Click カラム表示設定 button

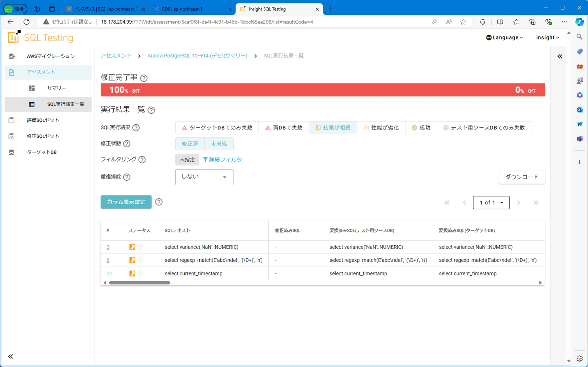126,202
